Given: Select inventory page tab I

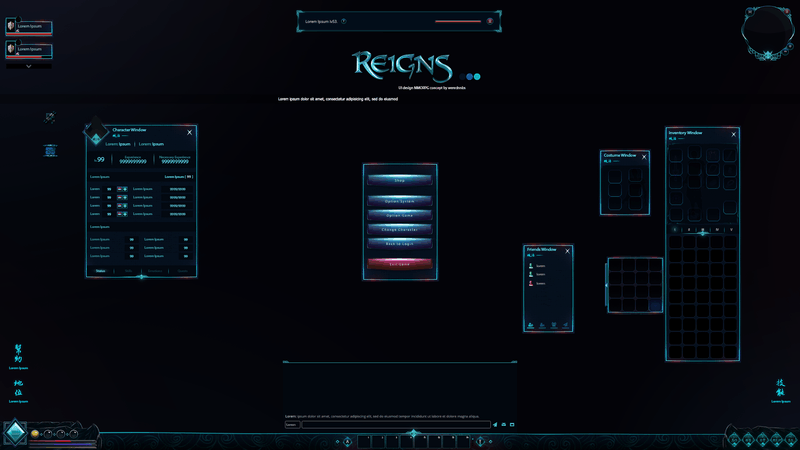Looking at the screenshot, I should [675, 230].
